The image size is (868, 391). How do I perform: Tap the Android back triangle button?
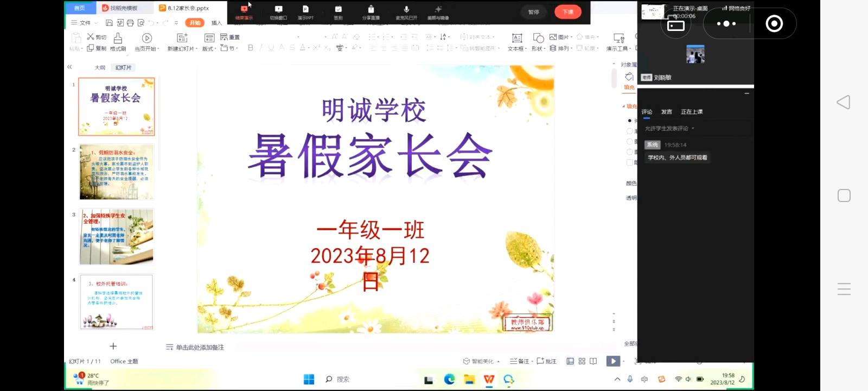click(x=844, y=102)
